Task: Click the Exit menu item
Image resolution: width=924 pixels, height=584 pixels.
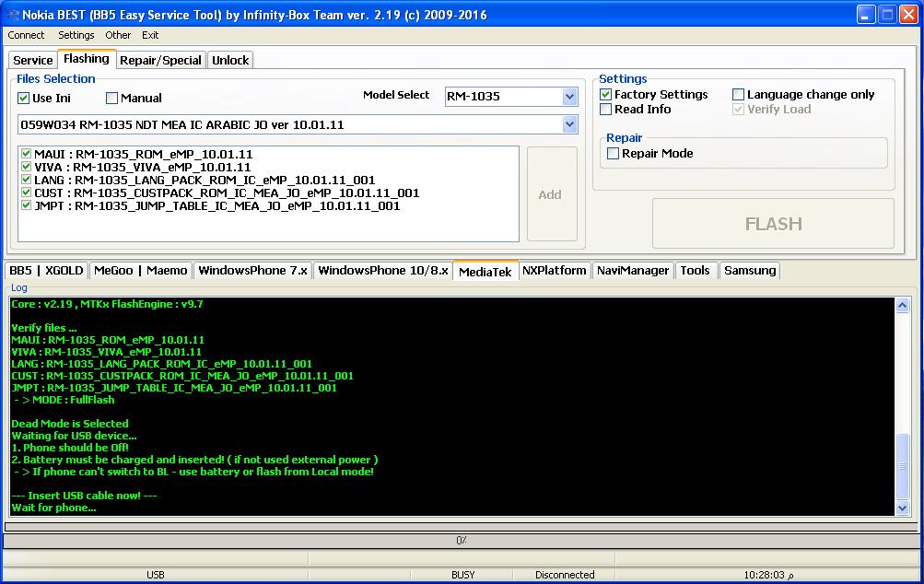Action: pos(150,35)
